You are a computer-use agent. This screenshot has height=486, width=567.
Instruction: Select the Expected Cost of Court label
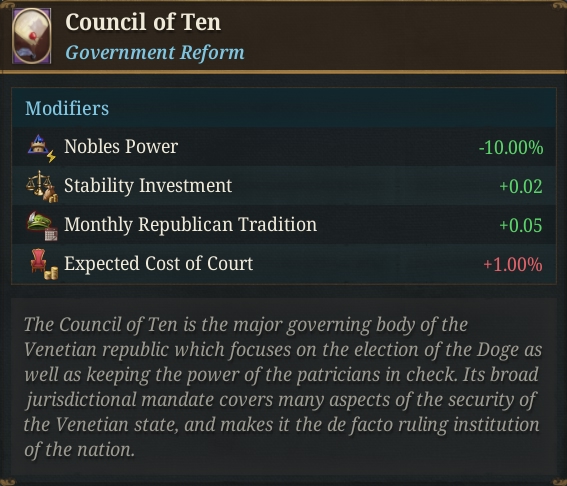point(158,264)
